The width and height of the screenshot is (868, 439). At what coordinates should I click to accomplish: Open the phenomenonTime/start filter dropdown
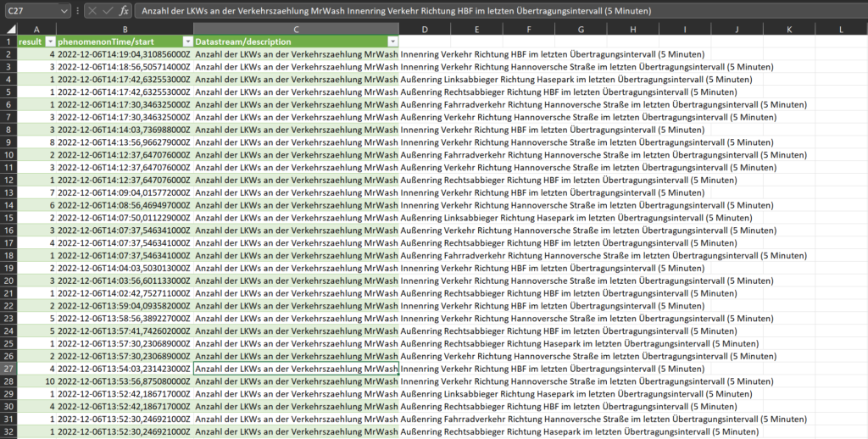[187, 42]
